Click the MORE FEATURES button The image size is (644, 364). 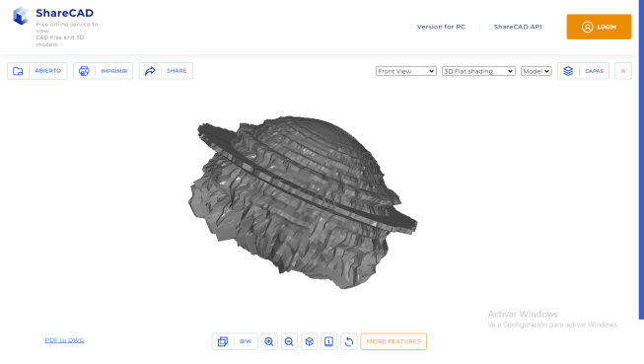tap(394, 342)
